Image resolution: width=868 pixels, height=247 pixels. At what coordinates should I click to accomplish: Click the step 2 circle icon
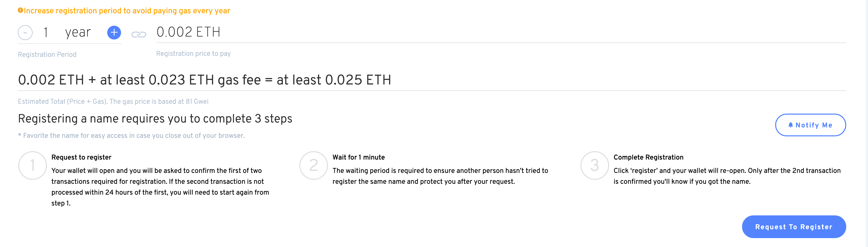point(313,165)
